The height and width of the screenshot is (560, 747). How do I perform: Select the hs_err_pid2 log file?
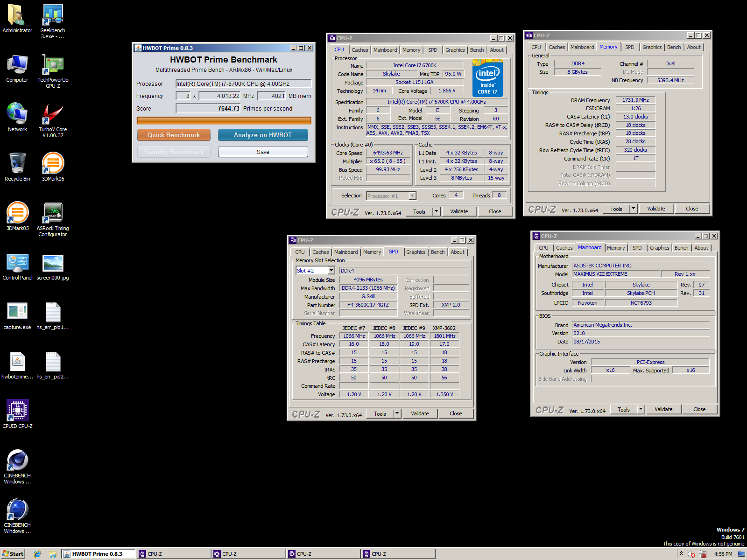point(53,365)
